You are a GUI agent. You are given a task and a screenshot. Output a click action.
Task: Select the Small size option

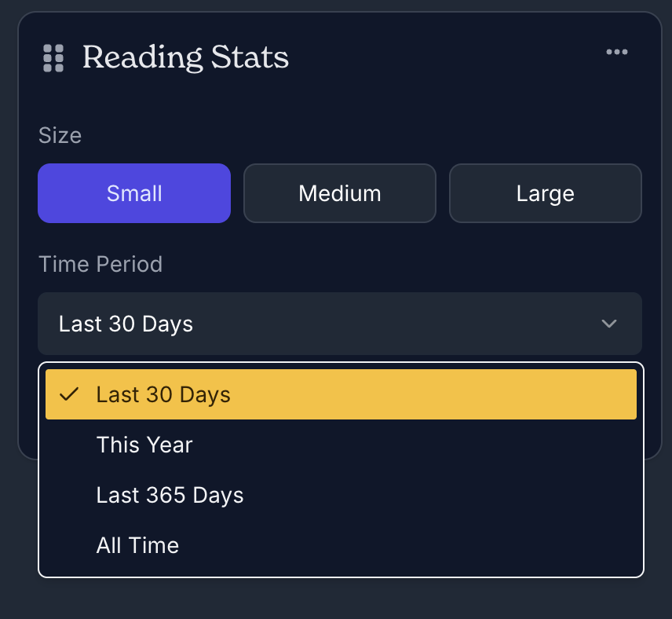click(x=134, y=193)
